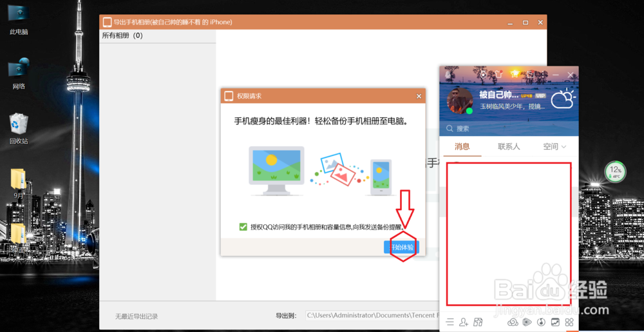
Task: Open the T-shirt skin icon in QQ header
Action: point(498,74)
